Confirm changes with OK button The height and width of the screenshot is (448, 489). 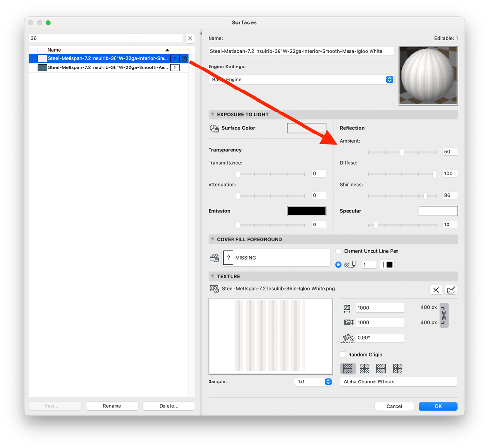438,406
